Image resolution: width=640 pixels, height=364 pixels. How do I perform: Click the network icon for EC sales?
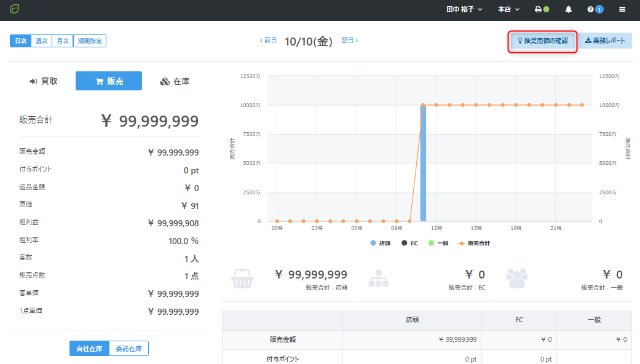[x=378, y=279]
